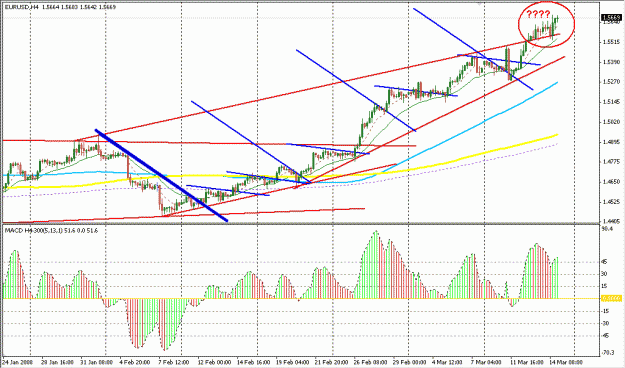Click the MACD indicator label
Image resolution: width=625 pixels, height=368 pixels.
51,230
